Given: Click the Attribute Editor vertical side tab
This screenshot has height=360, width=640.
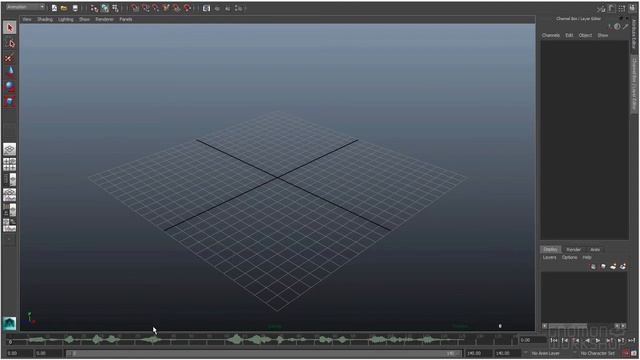Looking at the screenshot, I should 634,34.
